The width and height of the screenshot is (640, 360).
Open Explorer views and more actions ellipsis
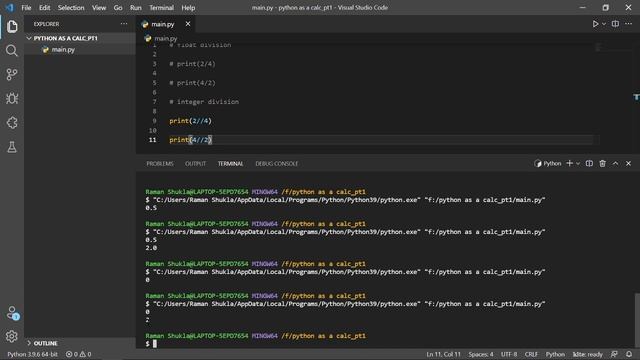pyautogui.click(x=124, y=24)
